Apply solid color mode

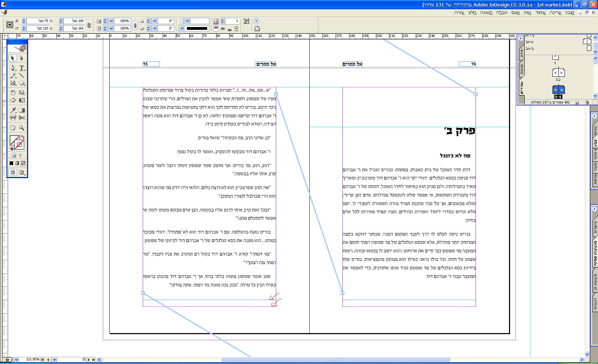(11, 163)
